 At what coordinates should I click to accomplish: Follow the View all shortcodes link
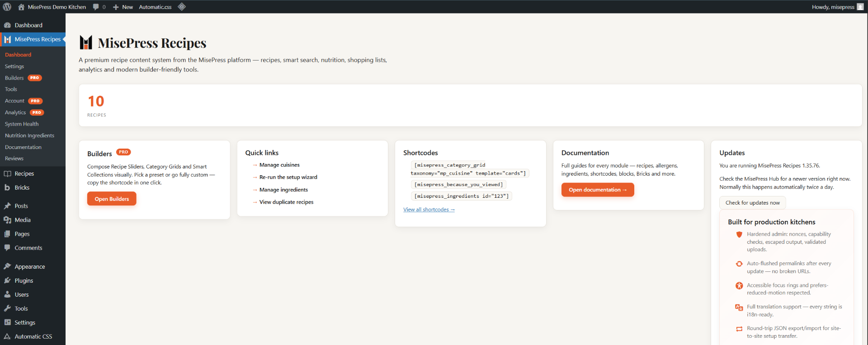tap(429, 210)
